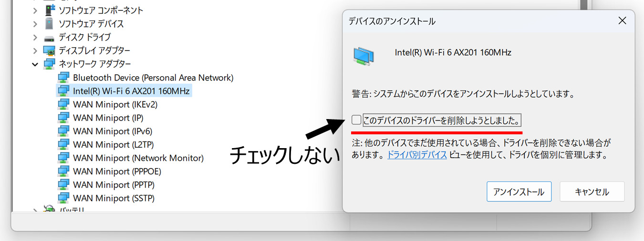The image size is (644, 241).
Task: Click the WAN Miniport (PPPOE) icon
Action: tap(63, 171)
